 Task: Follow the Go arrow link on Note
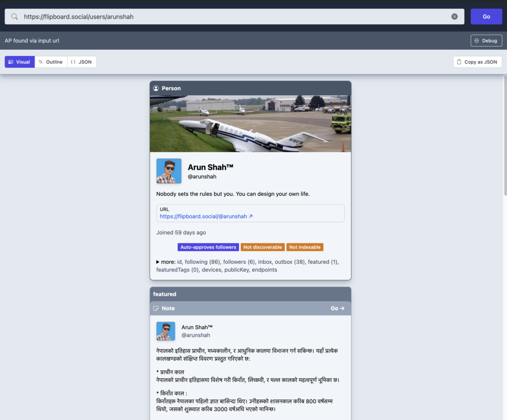[337, 308]
